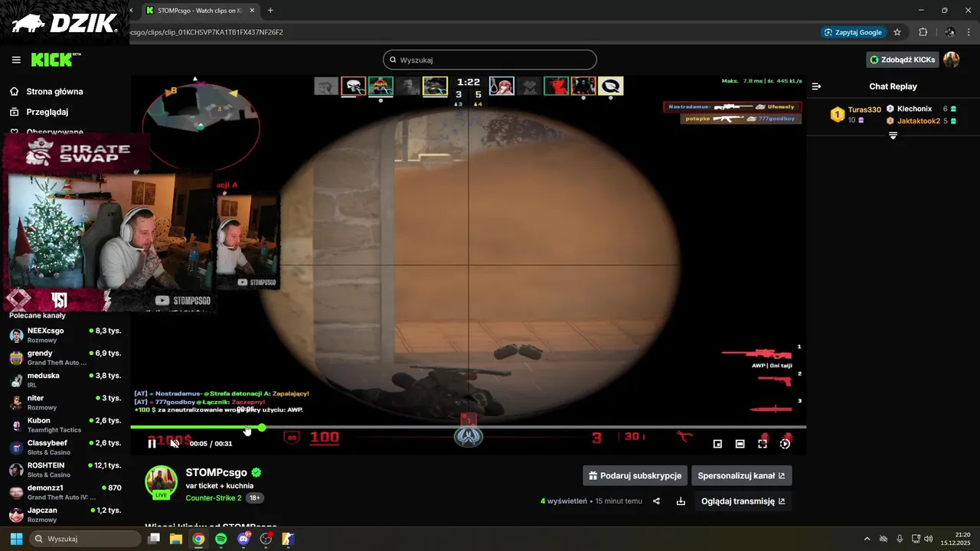This screenshot has width=980, height=551.
Task: Open STOMPcsgo channel avatar
Action: (161, 481)
